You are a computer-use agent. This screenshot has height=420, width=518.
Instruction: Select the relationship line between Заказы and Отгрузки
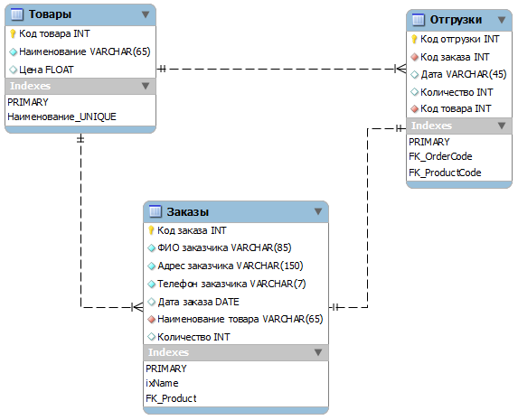368,218
